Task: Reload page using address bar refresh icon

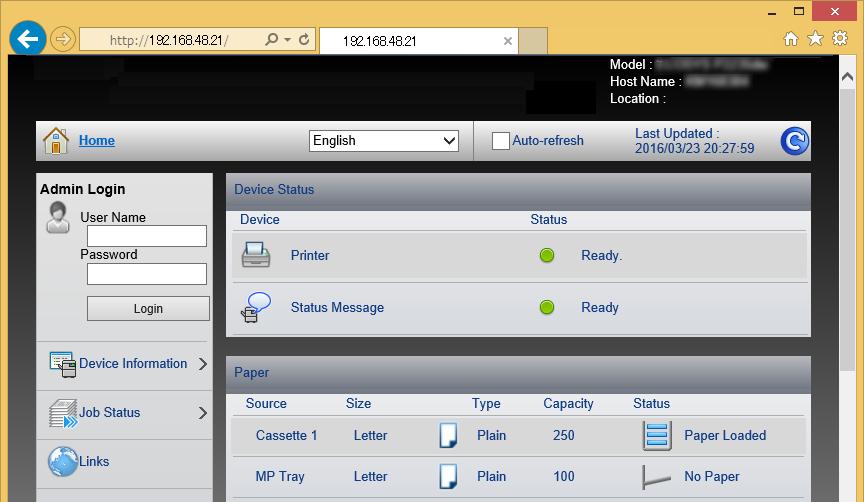Action: (304, 40)
